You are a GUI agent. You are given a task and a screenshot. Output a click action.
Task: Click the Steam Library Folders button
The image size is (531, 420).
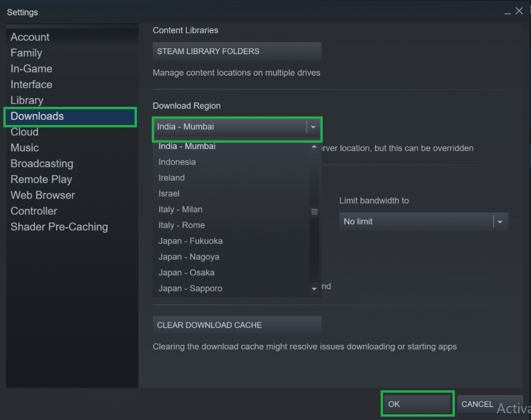(236, 51)
